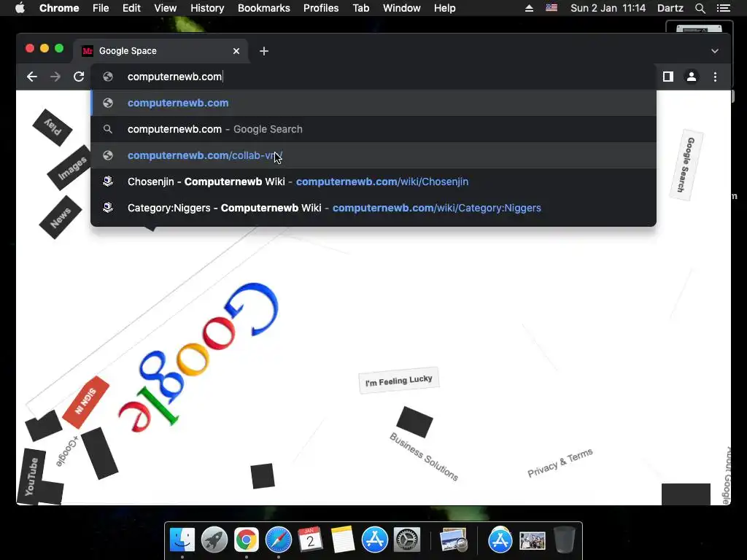Select the computernewb.com Google Search suggestion
This screenshot has height=560, width=747.
[373, 129]
